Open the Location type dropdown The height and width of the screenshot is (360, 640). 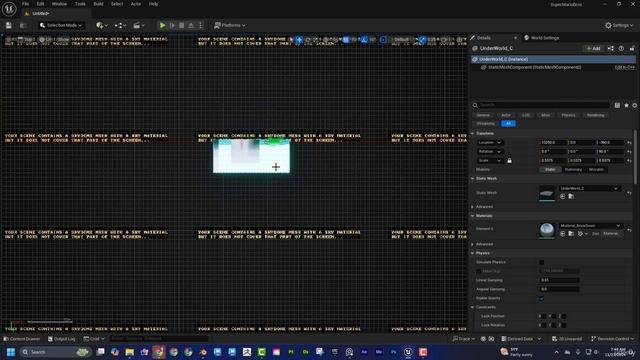489,142
